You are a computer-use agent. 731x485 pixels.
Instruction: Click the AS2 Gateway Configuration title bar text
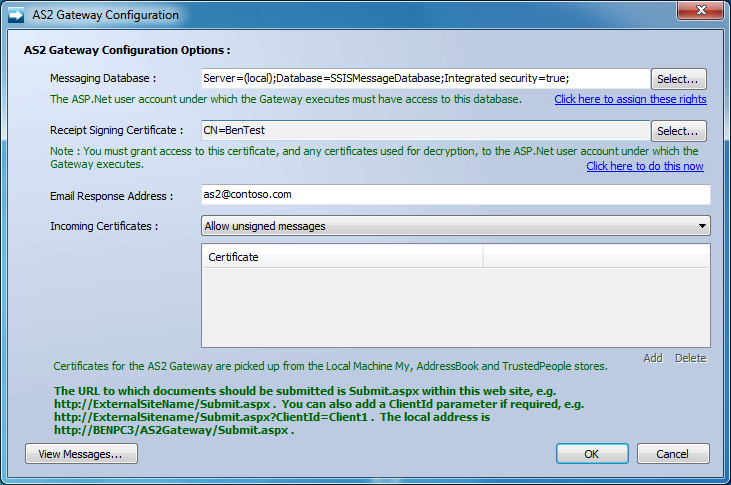[105, 15]
